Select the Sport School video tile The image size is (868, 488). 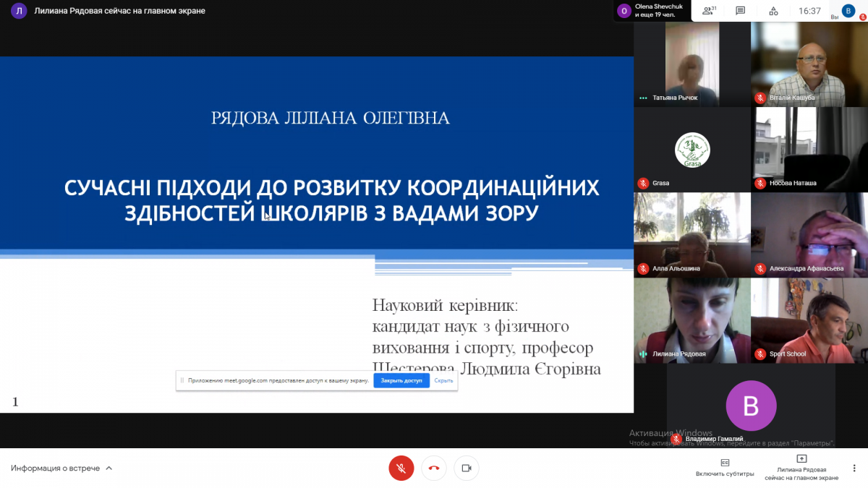[809, 320]
